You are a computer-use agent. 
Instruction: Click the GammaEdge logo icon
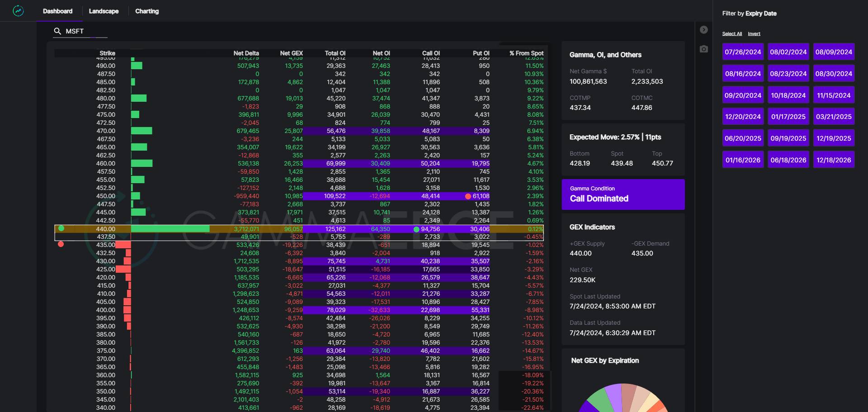coord(18,11)
